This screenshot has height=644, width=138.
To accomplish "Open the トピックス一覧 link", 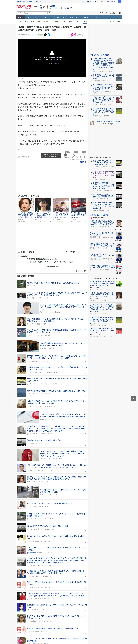I will [115, 21].
